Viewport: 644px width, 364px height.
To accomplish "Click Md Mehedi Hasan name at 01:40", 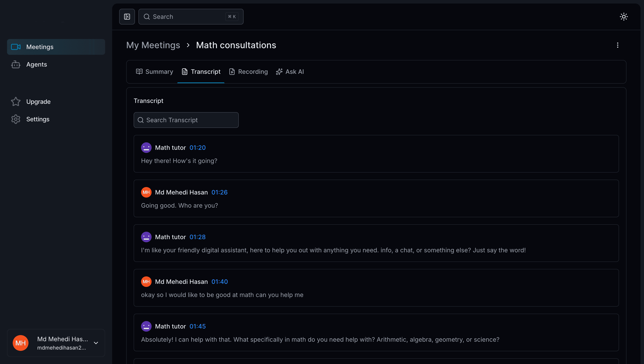I will [x=181, y=282].
